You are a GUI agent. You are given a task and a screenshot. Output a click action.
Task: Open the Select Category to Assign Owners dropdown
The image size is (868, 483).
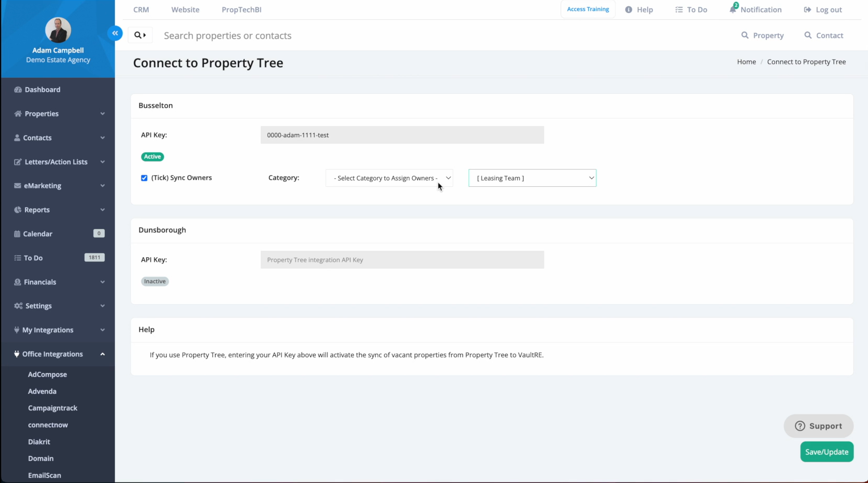389,178
